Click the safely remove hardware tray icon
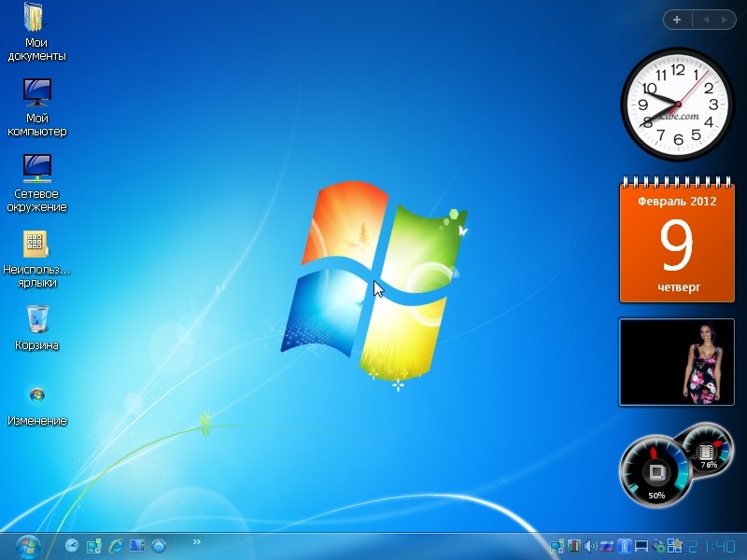The image size is (747, 560). click(x=658, y=546)
